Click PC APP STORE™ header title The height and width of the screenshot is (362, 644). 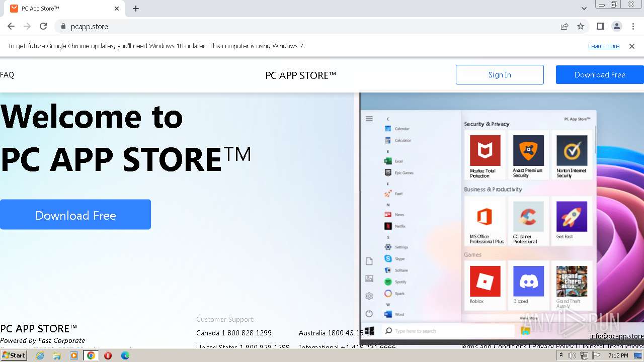300,75
